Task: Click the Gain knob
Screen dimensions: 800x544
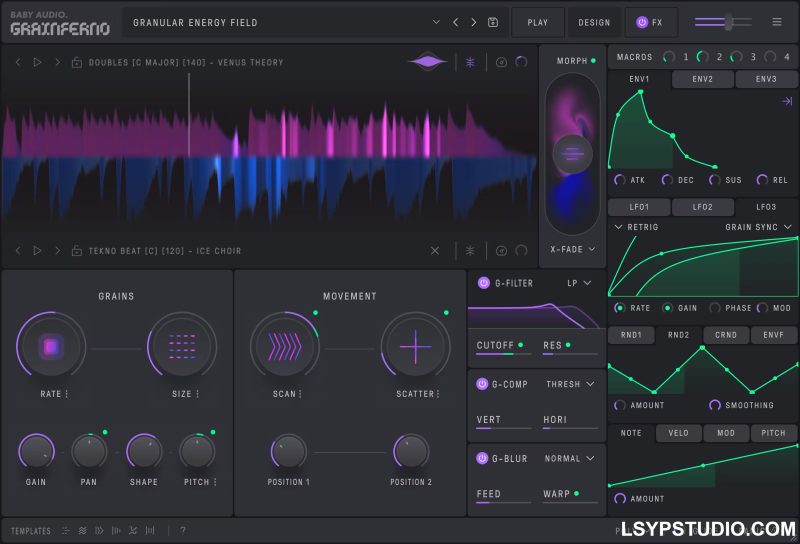Action: click(37, 452)
